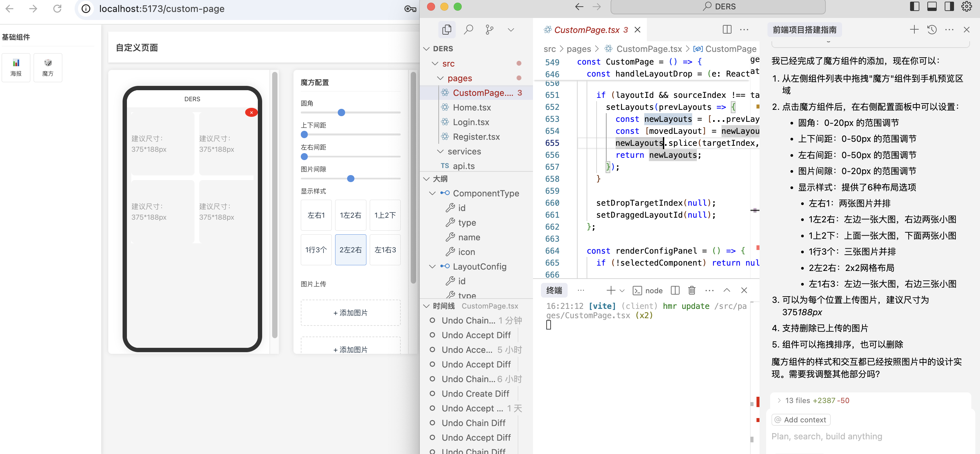Kill terminal with the trash icon

coord(692,291)
